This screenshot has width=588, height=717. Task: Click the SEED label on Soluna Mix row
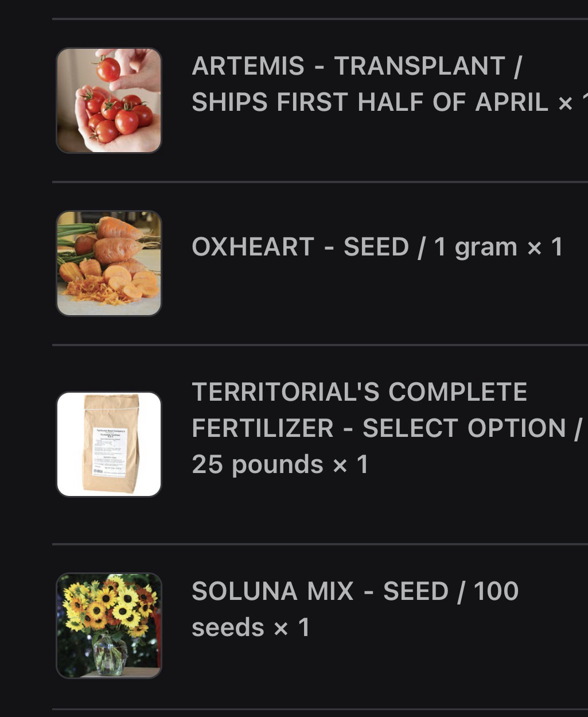point(415,591)
